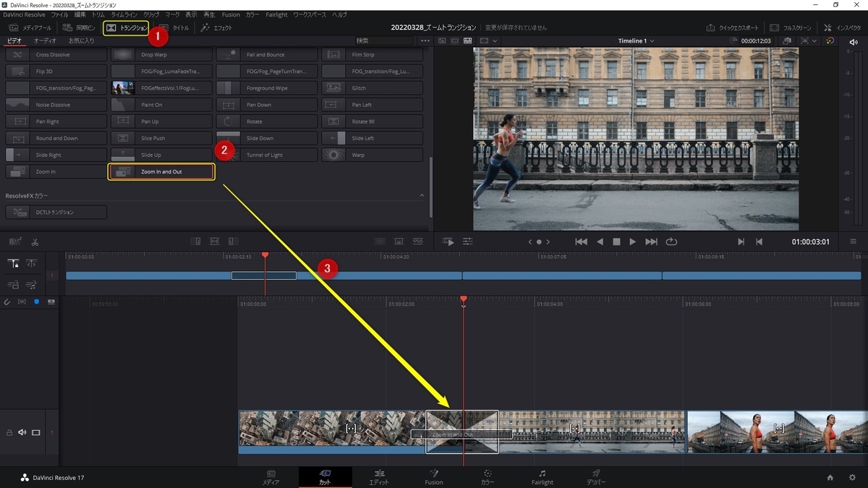Select timeline viewer mode icon

(468, 41)
